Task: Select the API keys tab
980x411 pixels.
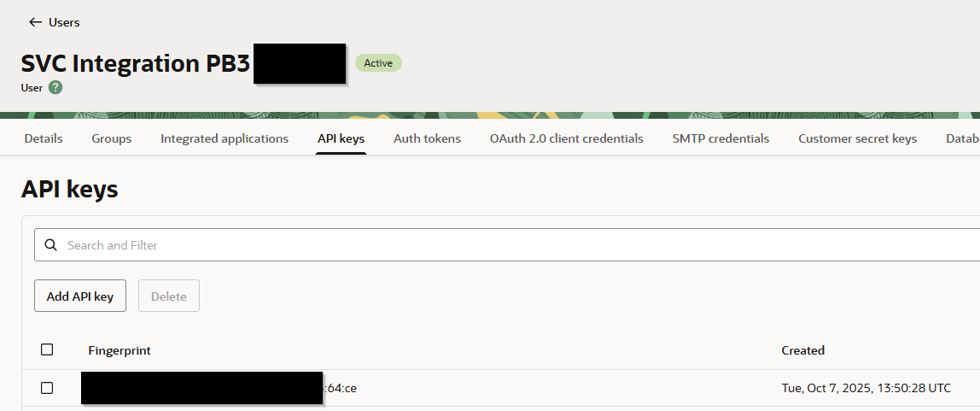Action: pos(341,138)
